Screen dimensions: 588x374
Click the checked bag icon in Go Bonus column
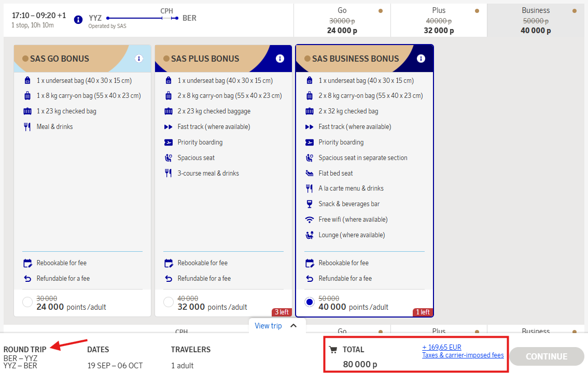(x=27, y=111)
